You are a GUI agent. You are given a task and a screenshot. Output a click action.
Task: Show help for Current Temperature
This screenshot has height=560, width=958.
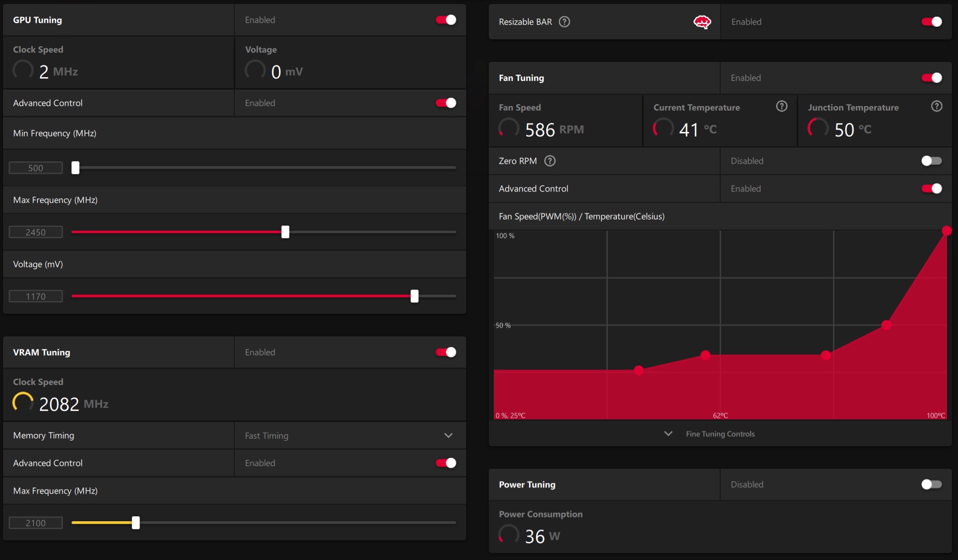(x=782, y=106)
